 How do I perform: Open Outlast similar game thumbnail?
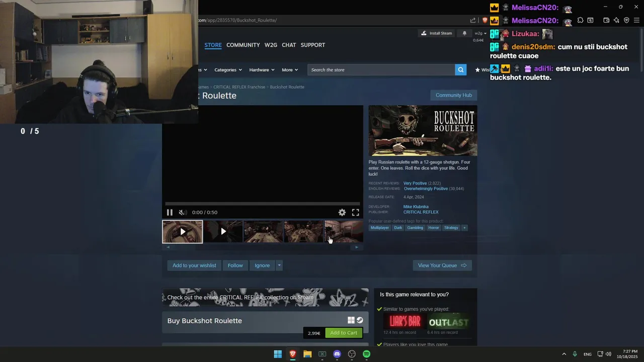(x=448, y=322)
